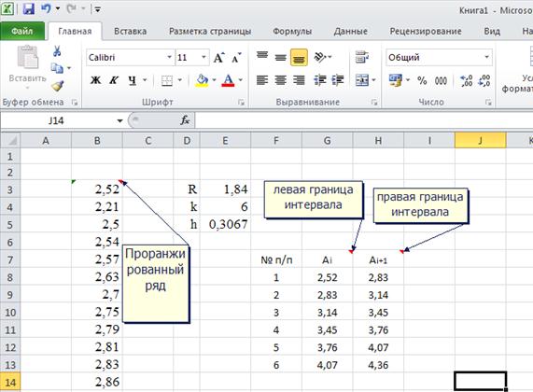Toggle bottom vertical alignment (highlighted)
The image size is (533, 392).
pyautogui.click(x=299, y=57)
